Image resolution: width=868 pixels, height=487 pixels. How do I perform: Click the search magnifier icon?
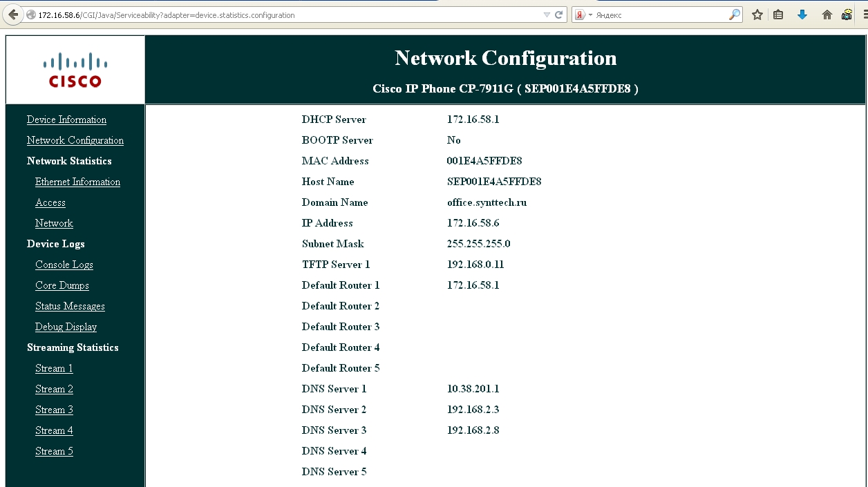pos(735,15)
